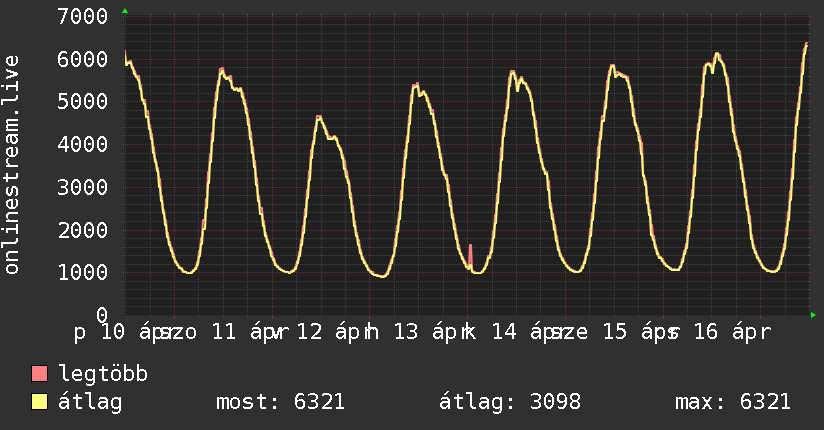Click the 7000 label on the Y axis
The width and height of the screenshot is (824, 430).
83,17
